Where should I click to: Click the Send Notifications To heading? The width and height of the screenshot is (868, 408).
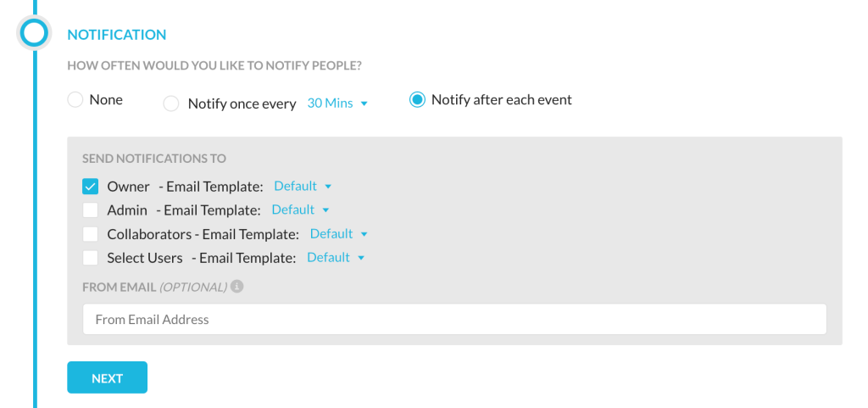(154, 159)
